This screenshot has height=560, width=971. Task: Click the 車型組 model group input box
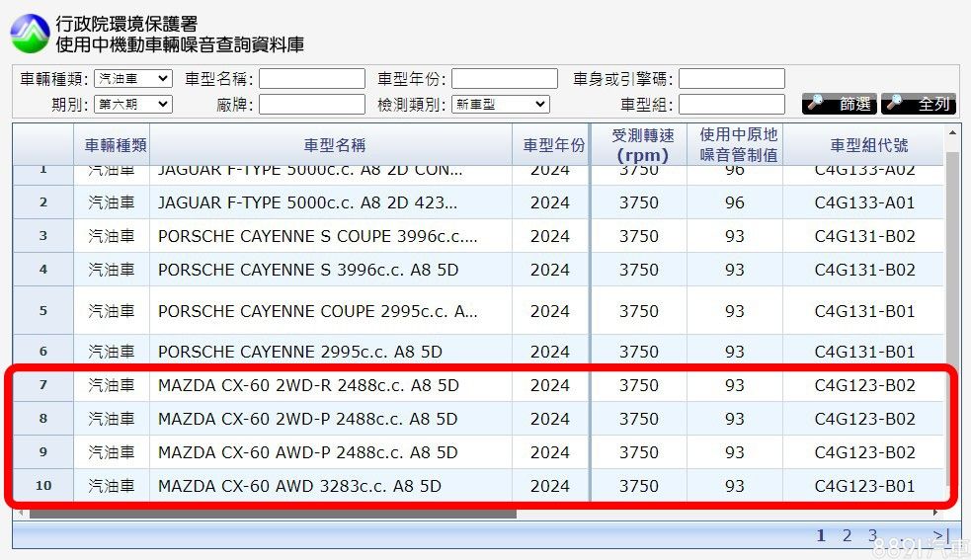click(731, 104)
